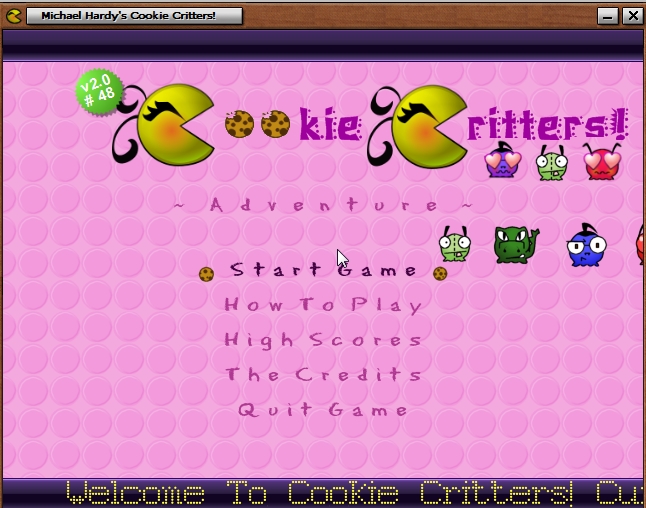This screenshot has height=508, width=646.
Task: Click the green stitched critter under the logo
Action: coord(552,163)
